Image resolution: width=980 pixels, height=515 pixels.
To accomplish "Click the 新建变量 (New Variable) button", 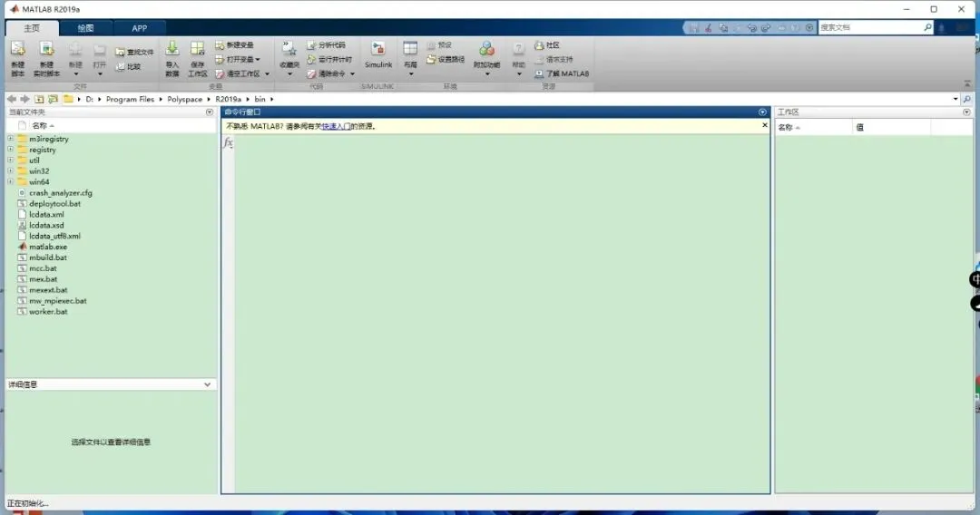I will click(234, 45).
